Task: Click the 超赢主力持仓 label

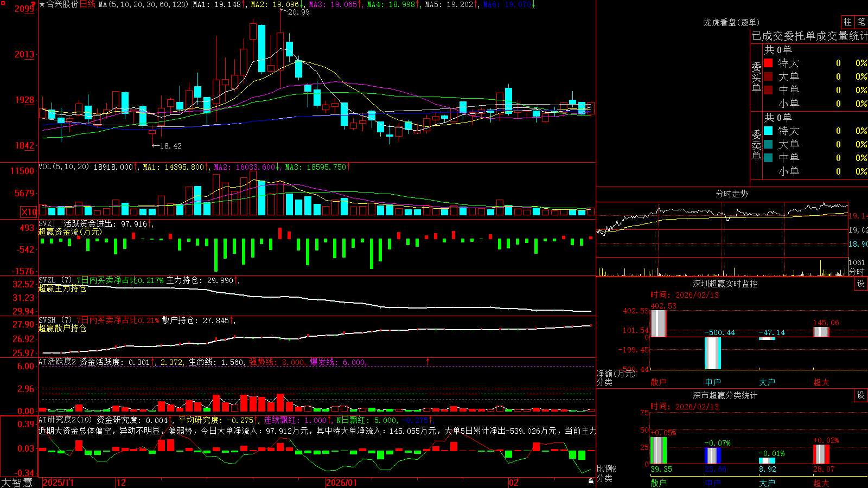Action: click(62, 288)
